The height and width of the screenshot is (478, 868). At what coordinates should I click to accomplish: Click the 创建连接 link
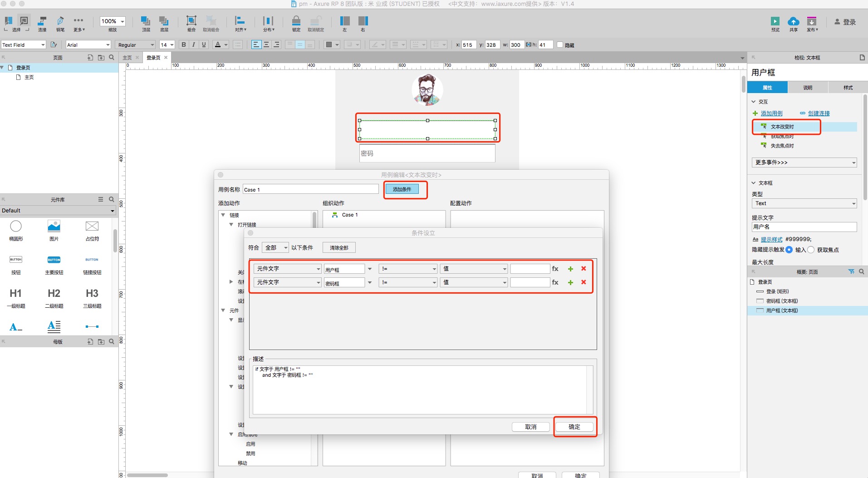[x=819, y=113]
